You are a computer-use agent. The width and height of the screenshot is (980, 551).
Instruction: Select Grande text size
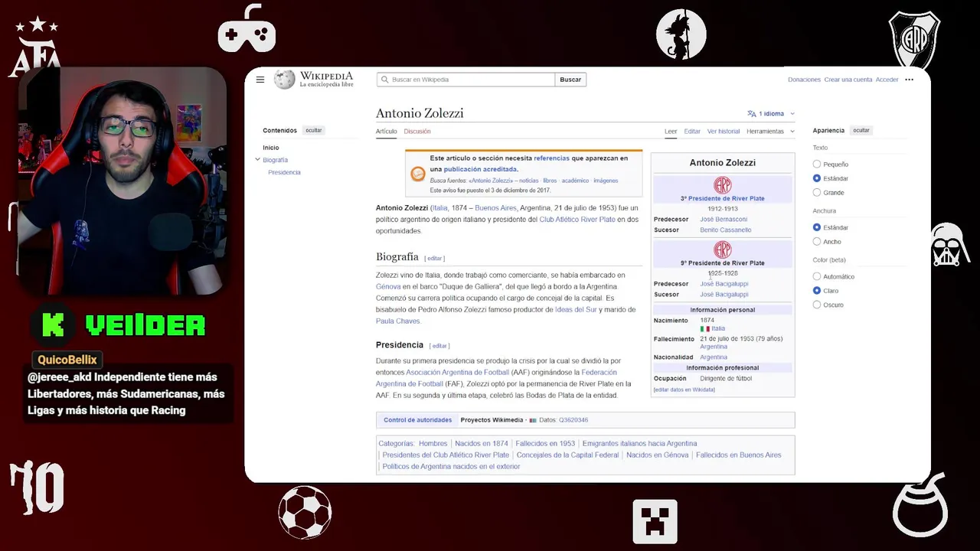click(x=817, y=193)
